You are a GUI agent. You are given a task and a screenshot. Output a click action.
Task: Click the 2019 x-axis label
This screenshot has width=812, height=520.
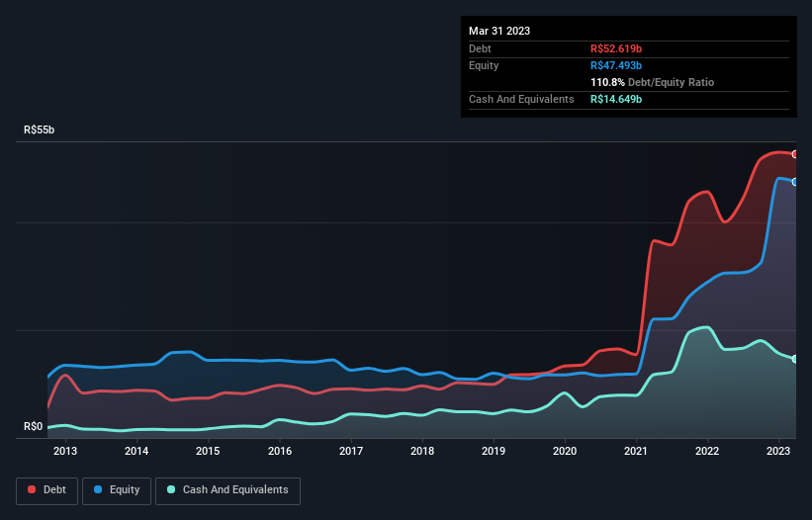494,451
